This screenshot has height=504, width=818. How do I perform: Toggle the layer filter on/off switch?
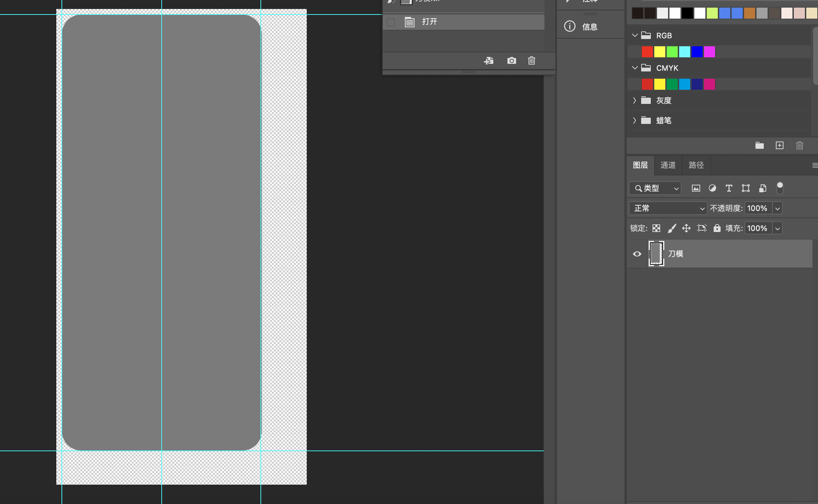coord(780,188)
